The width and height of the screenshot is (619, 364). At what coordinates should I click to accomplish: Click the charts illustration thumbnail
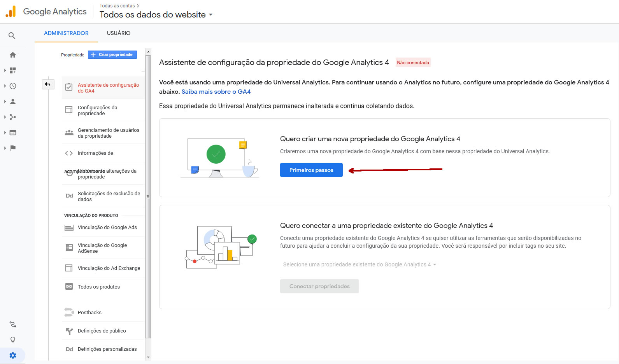coord(221,247)
